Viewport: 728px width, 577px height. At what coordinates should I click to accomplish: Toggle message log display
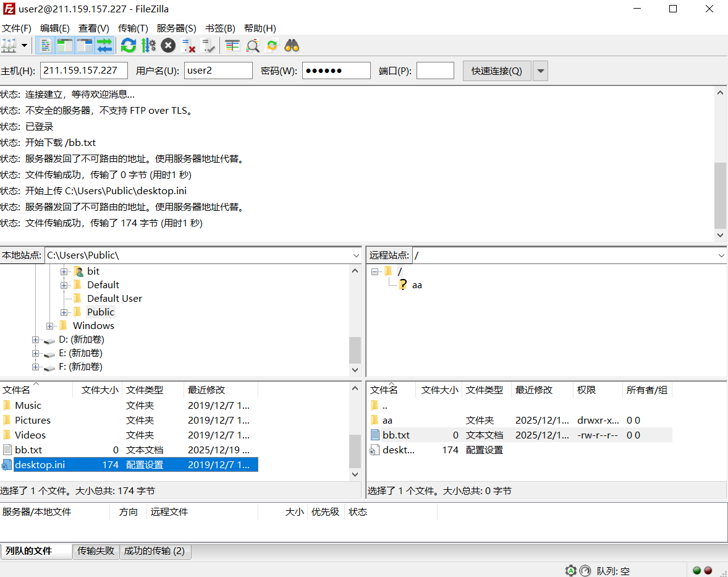(x=45, y=45)
